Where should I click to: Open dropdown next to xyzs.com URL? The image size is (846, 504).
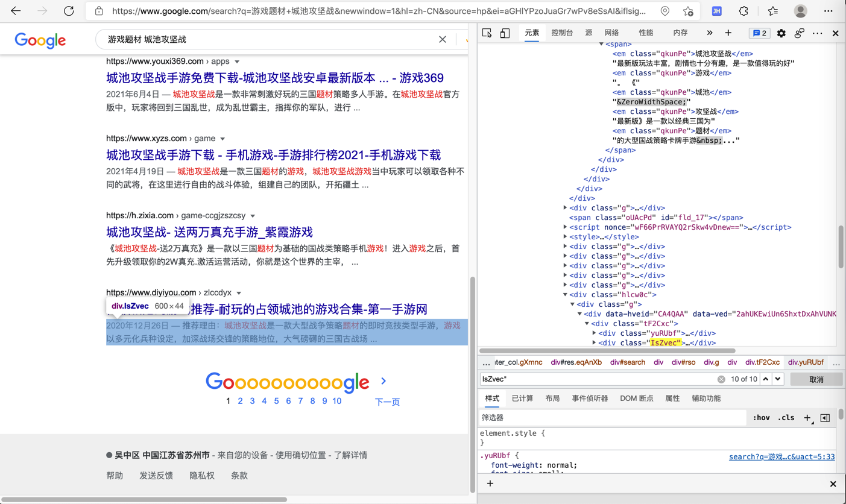click(x=223, y=139)
